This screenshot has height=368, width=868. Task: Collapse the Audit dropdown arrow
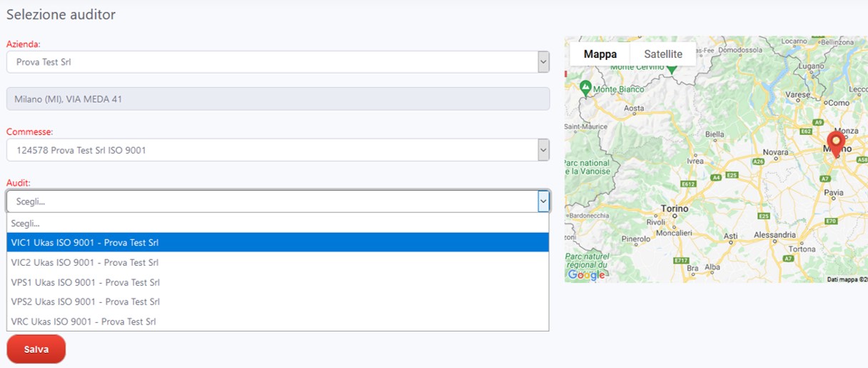(543, 202)
